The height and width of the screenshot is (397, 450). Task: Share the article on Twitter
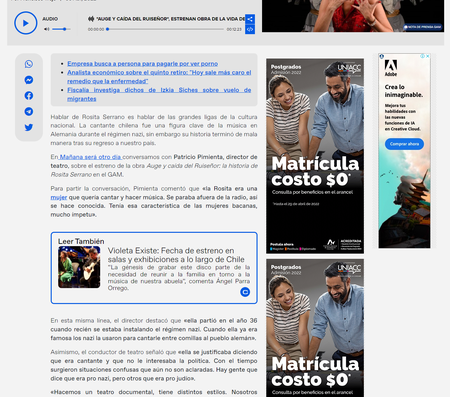point(29,127)
